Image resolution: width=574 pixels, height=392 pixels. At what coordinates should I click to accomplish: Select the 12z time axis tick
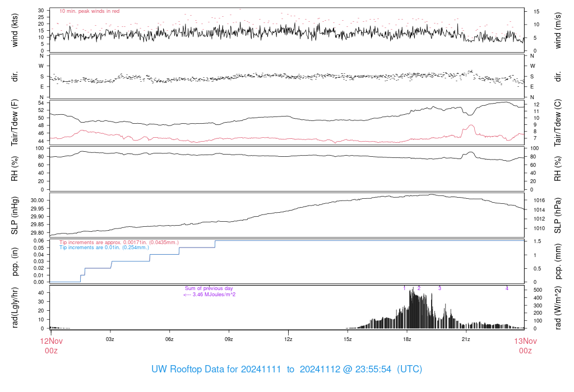point(288,339)
